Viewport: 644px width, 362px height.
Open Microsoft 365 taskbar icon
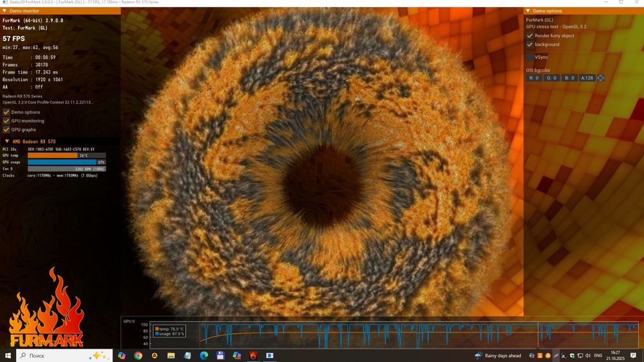tap(236, 356)
